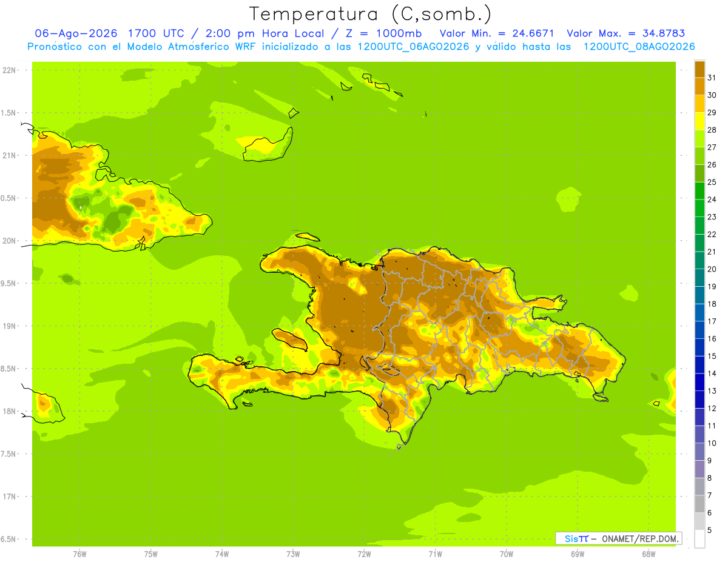Click legend swatch between 29 and 30

(x=699, y=104)
